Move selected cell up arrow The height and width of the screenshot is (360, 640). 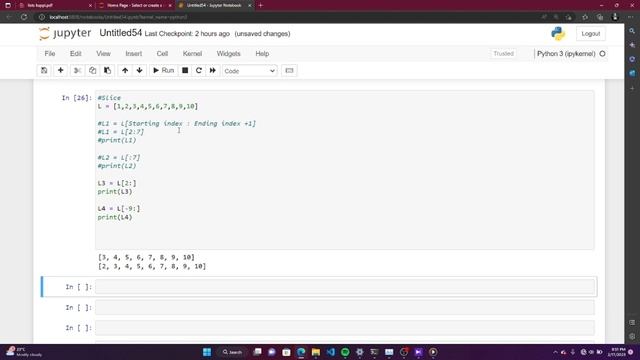[x=125, y=71]
